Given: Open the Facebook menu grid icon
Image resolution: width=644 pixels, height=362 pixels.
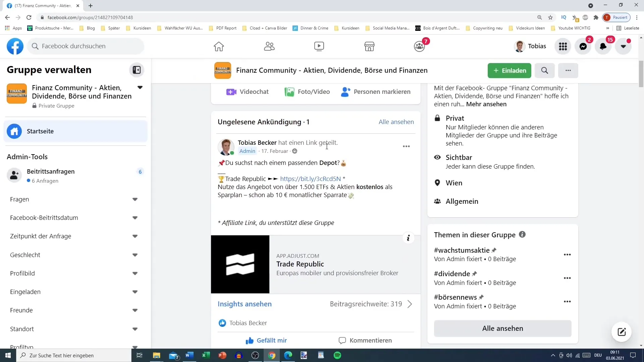Looking at the screenshot, I should (563, 46).
